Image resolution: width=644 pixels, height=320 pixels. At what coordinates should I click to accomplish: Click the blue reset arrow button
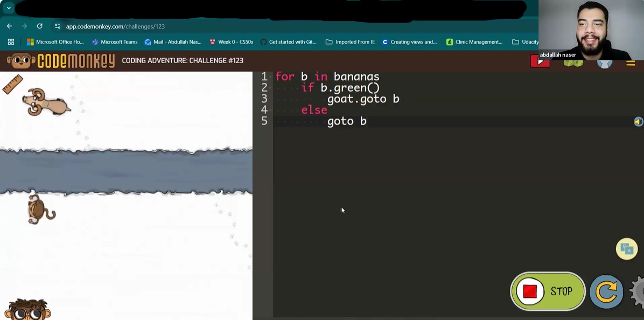pyautogui.click(x=606, y=291)
